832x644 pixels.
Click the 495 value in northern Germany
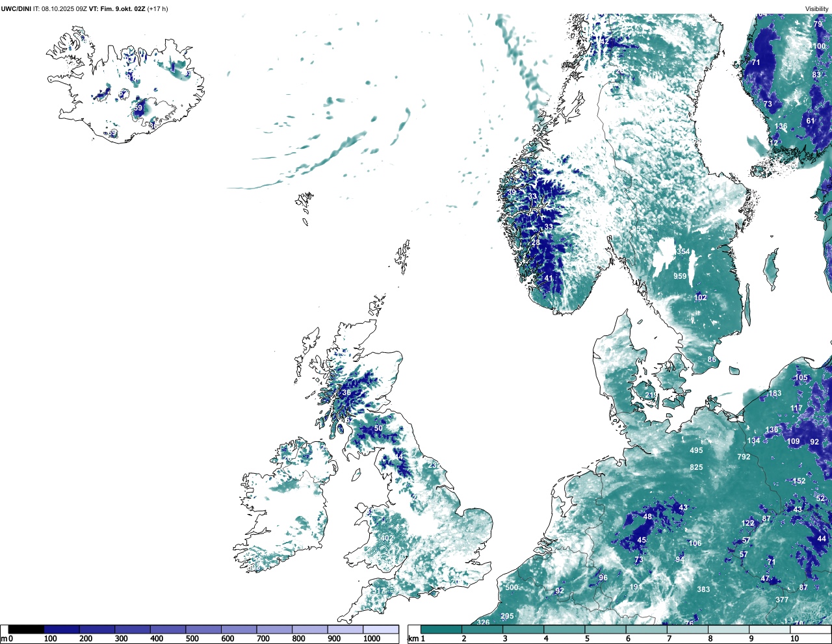click(696, 450)
